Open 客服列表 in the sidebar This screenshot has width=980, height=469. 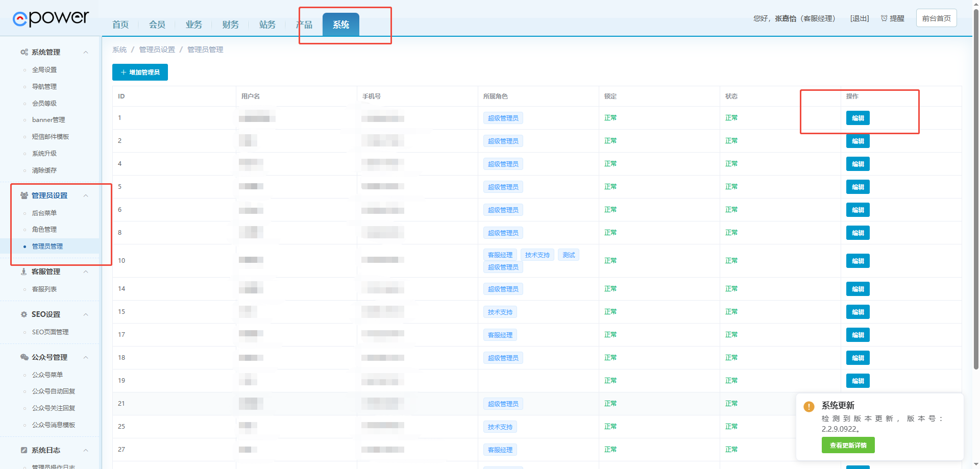click(x=44, y=289)
